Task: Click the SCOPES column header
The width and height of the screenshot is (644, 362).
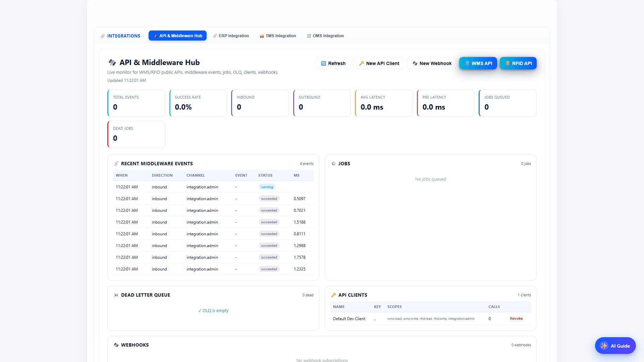Action: click(x=394, y=307)
